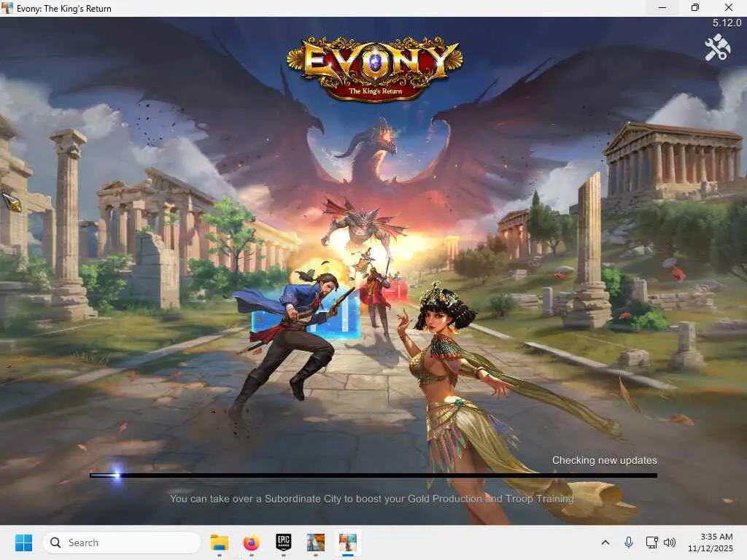The height and width of the screenshot is (560, 747).
Task: Open File Explorer from the taskbar
Action: (x=220, y=542)
